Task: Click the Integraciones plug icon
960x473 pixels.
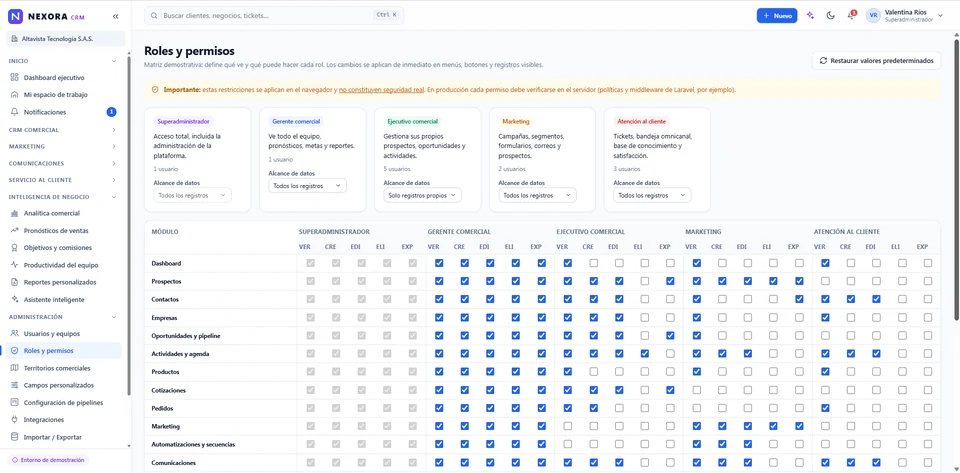Action: pos(15,420)
